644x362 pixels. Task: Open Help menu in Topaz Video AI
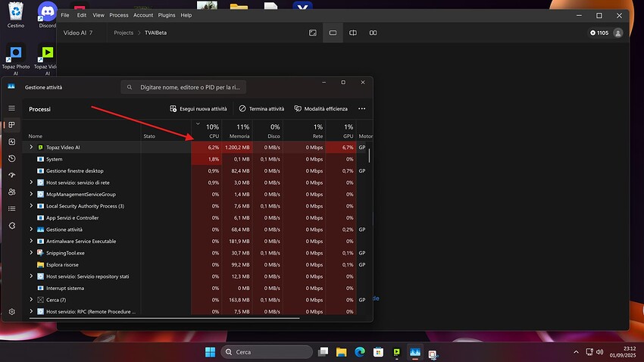coord(186,15)
